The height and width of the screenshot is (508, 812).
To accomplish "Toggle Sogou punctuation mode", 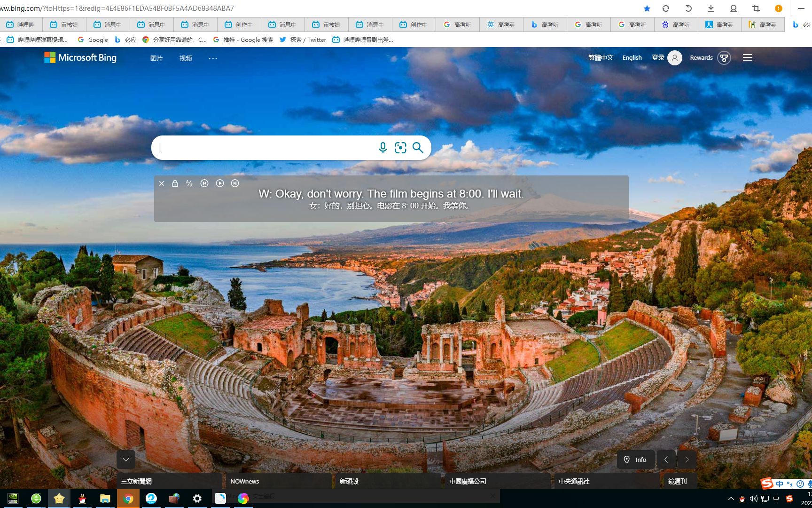I will [790, 484].
